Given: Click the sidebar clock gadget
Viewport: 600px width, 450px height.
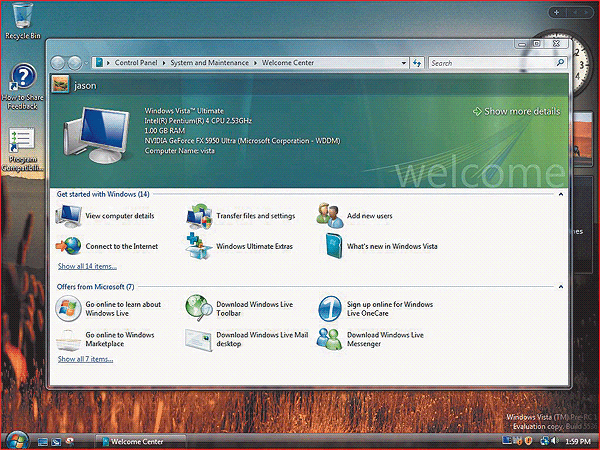Looking at the screenshot, I should [x=580, y=65].
